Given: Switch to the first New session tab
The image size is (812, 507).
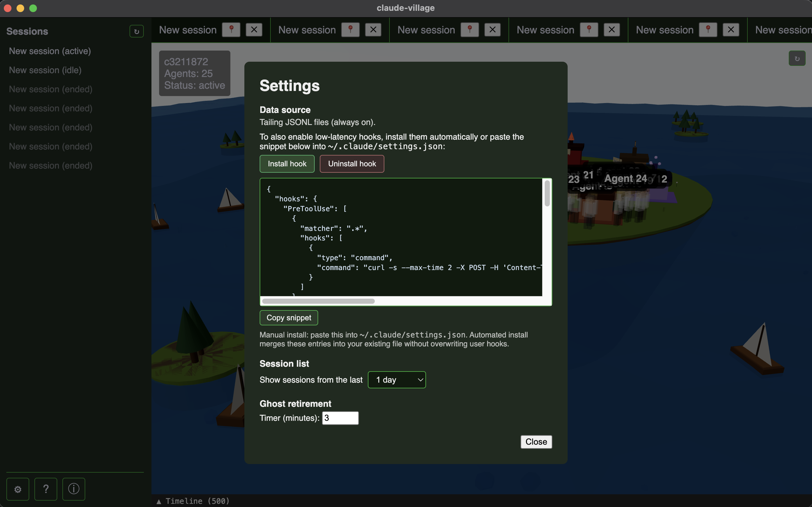Looking at the screenshot, I should click(x=187, y=30).
